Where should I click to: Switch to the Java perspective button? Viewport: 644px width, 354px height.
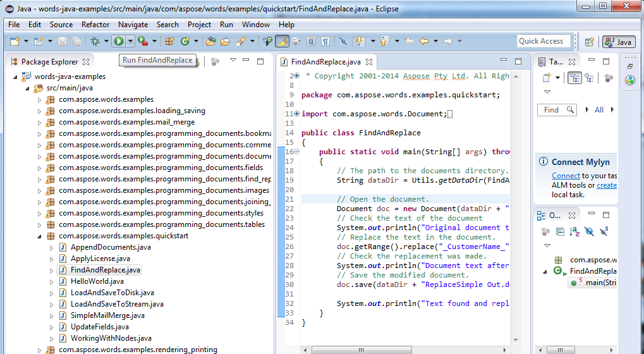coord(619,42)
